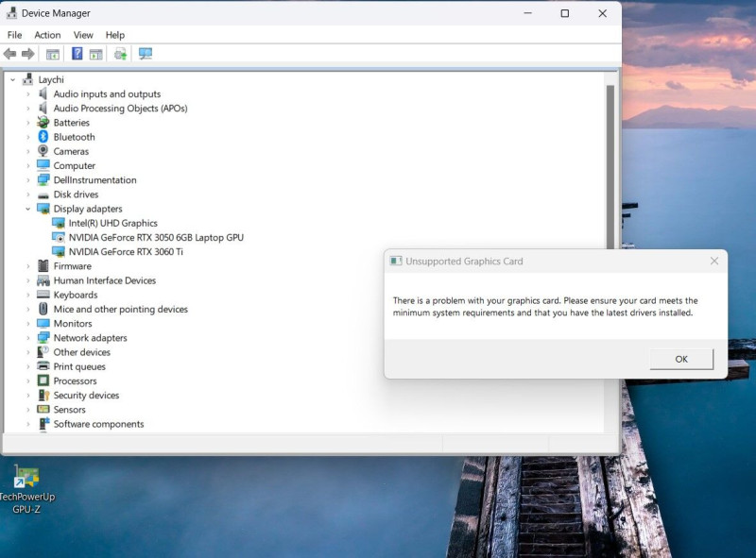Select the Keyboards tree entry

[x=76, y=295]
